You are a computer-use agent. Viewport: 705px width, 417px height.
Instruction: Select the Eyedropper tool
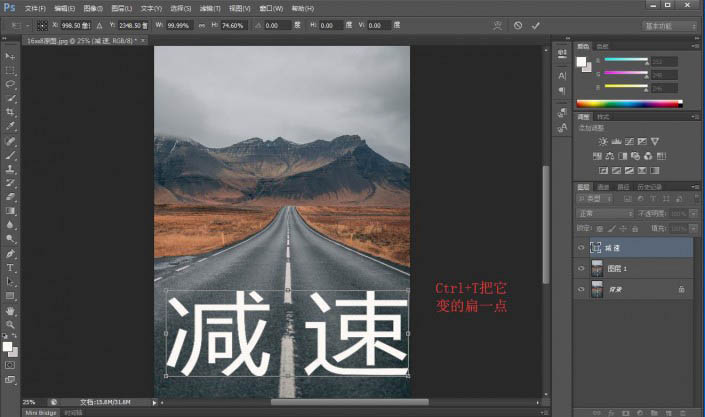(x=10, y=126)
